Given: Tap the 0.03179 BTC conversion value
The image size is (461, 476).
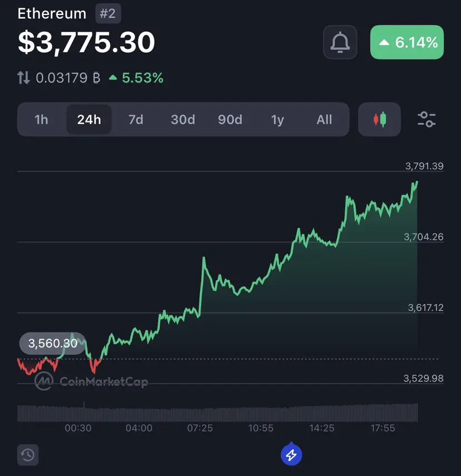Looking at the screenshot, I should point(68,78).
